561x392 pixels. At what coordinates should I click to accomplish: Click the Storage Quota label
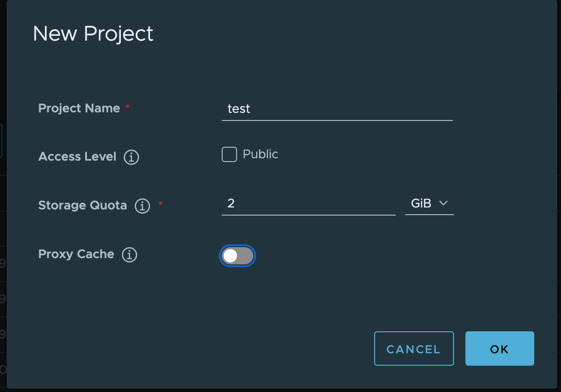click(82, 206)
